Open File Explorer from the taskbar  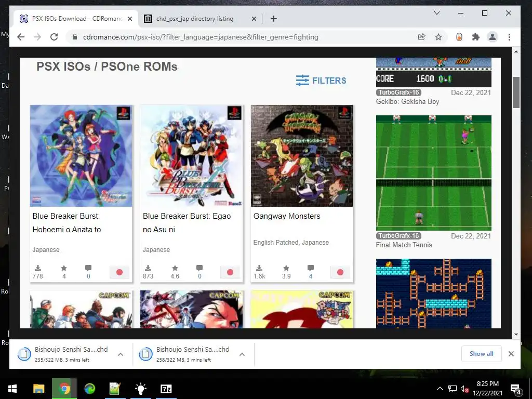(38, 389)
